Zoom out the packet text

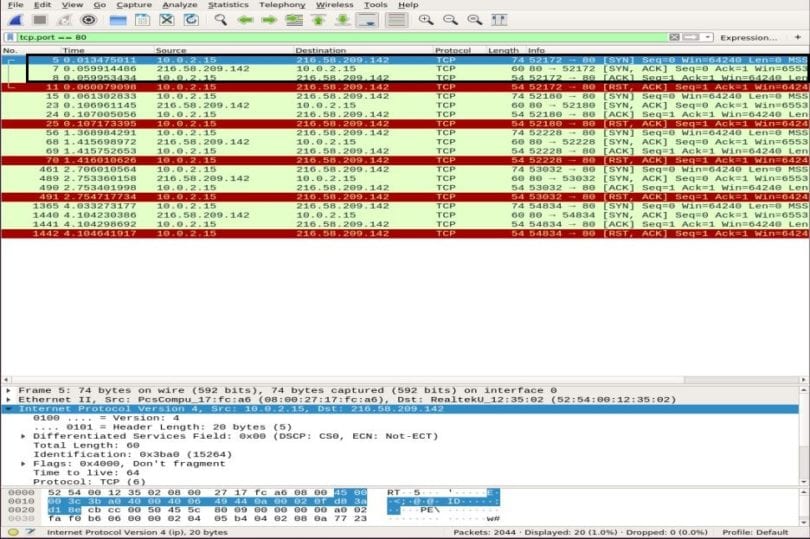coord(450,20)
